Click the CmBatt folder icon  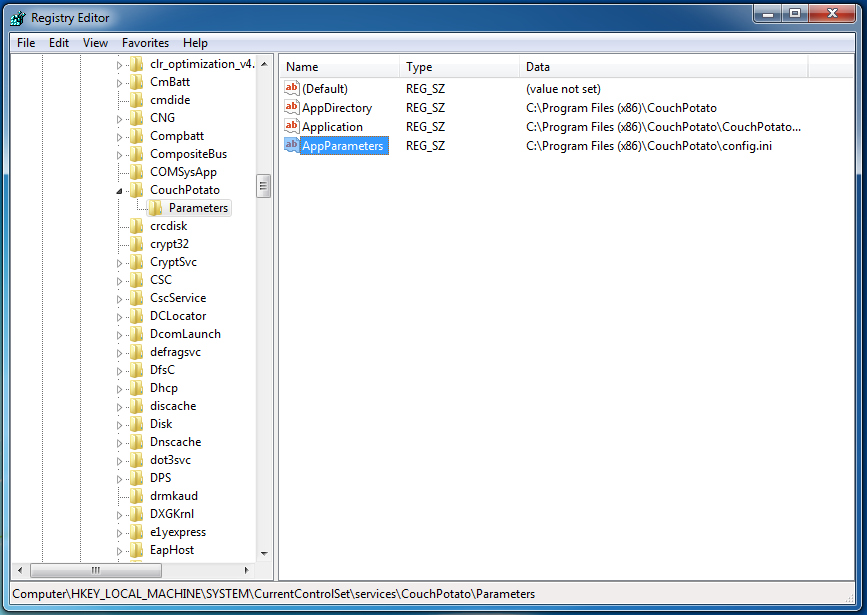(x=137, y=82)
